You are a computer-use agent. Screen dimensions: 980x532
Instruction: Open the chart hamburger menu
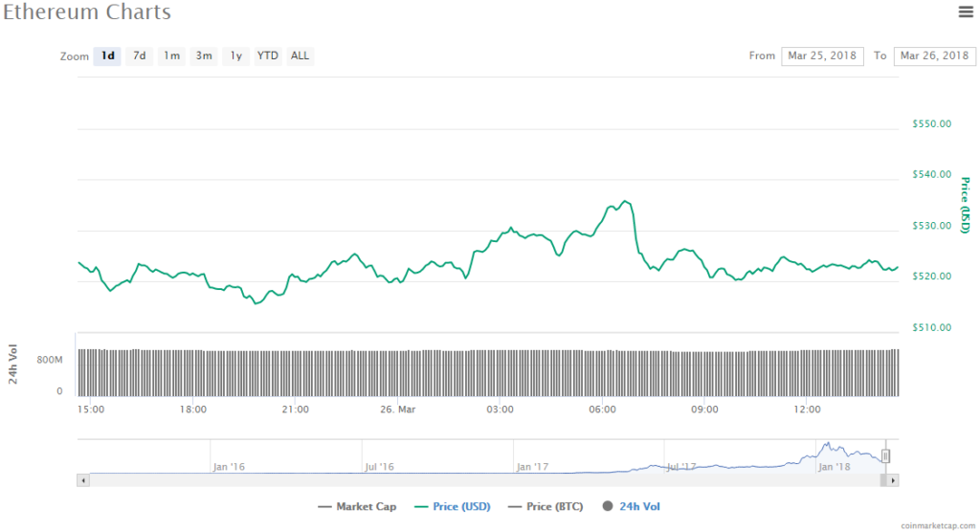[966, 11]
